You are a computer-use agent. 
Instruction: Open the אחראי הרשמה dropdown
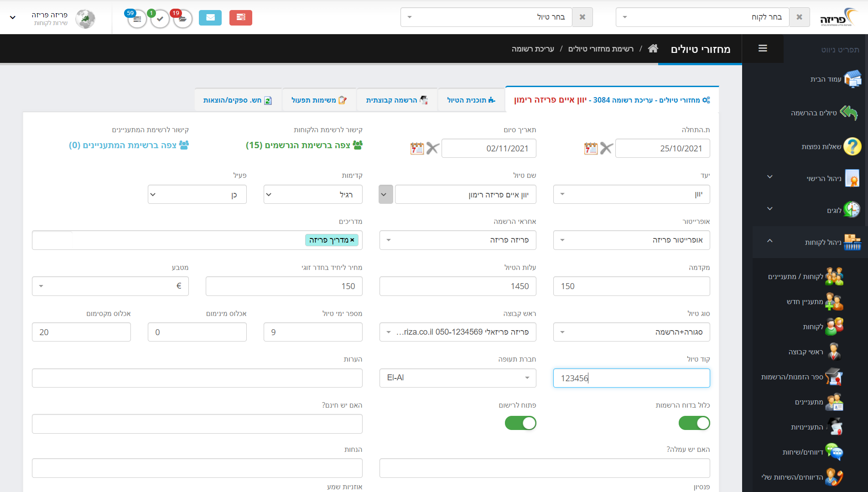(x=457, y=240)
